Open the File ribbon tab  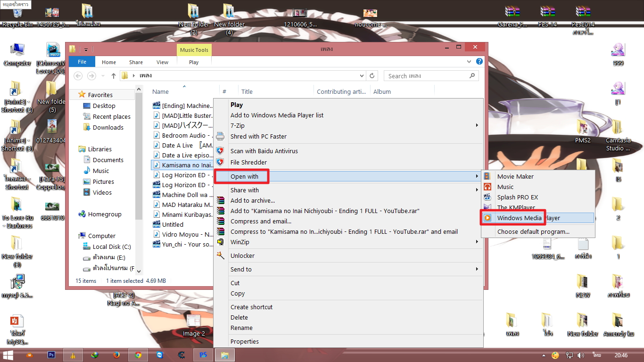82,62
